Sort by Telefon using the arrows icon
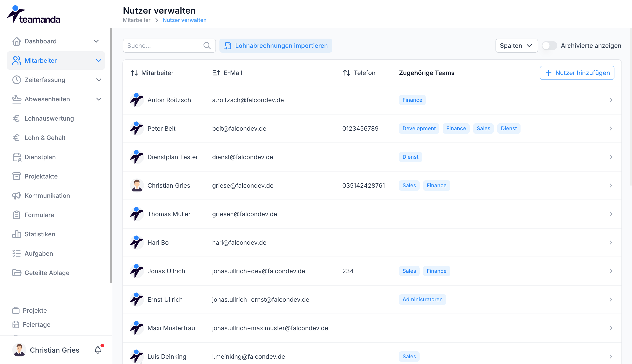 347,73
